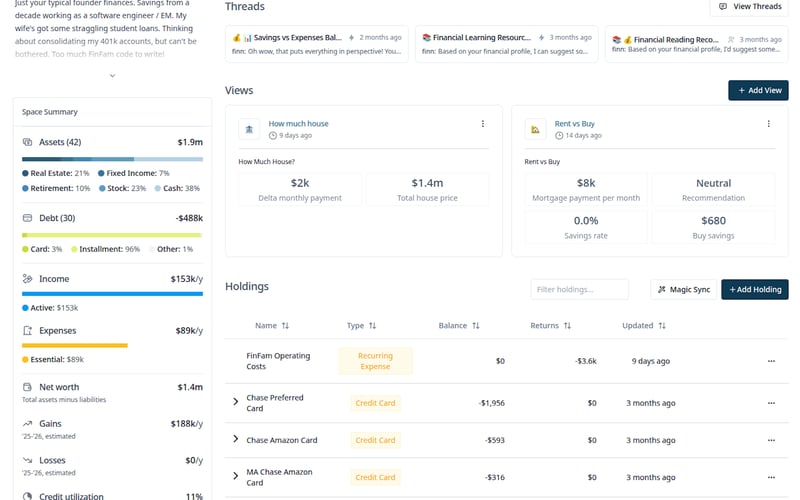
Task: Click the FinFam Operating Costs holding name
Action: pos(278,361)
